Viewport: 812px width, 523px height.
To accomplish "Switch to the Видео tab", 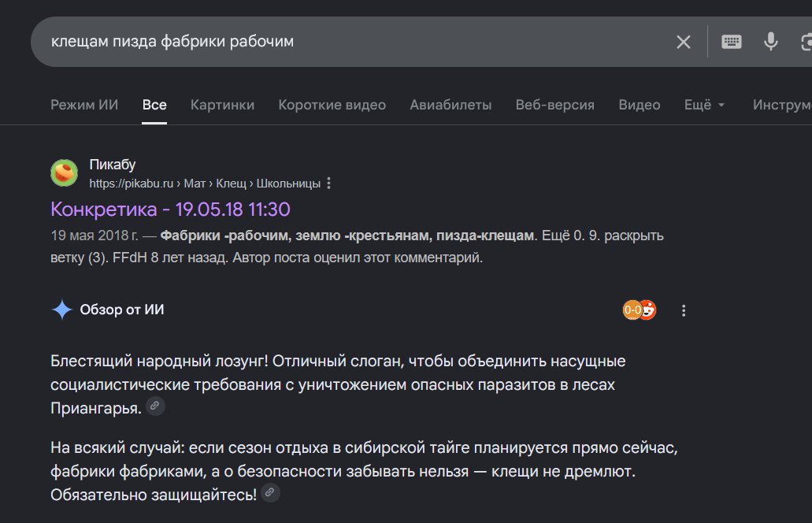I will 639,105.
